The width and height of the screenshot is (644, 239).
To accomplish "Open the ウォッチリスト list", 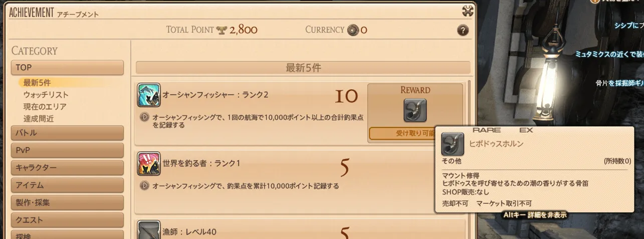I will tap(46, 94).
